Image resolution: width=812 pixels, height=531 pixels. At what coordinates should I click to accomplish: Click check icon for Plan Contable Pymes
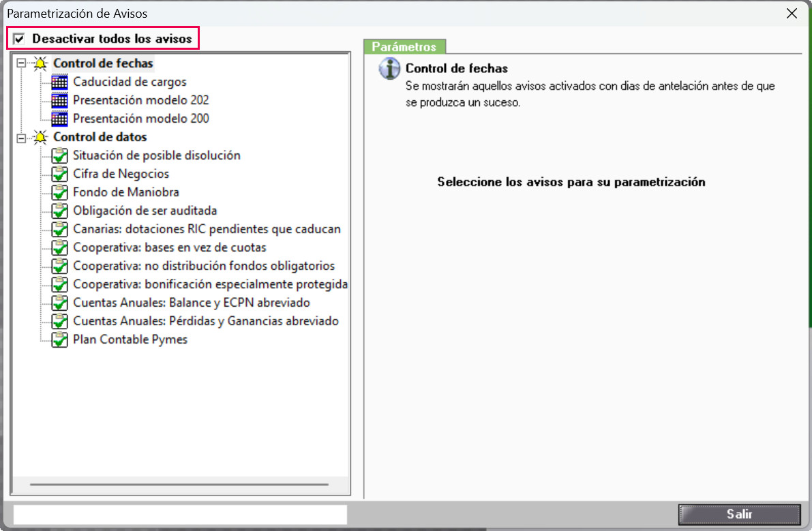tap(59, 339)
